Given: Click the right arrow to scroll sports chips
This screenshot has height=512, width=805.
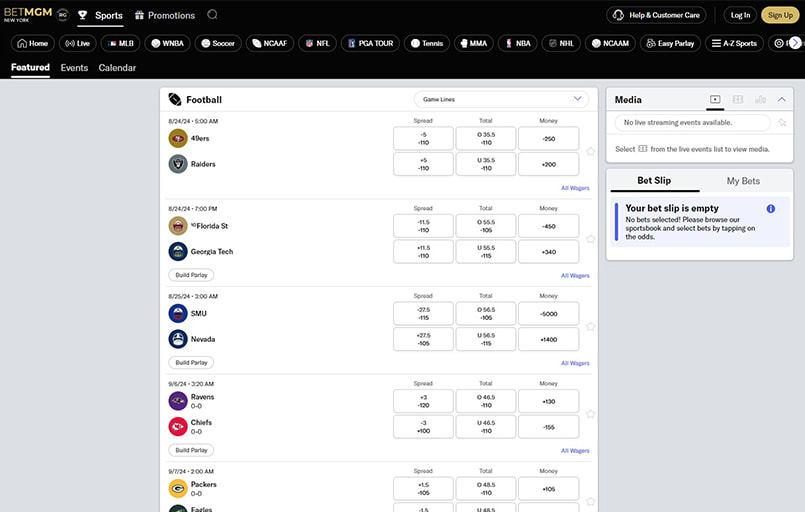Looking at the screenshot, I should [x=795, y=43].
